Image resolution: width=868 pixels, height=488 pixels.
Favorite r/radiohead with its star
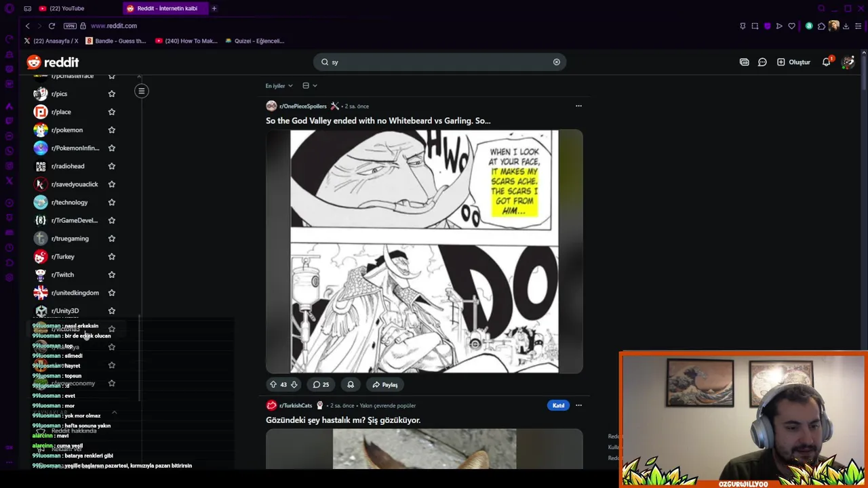pos(112,166)
